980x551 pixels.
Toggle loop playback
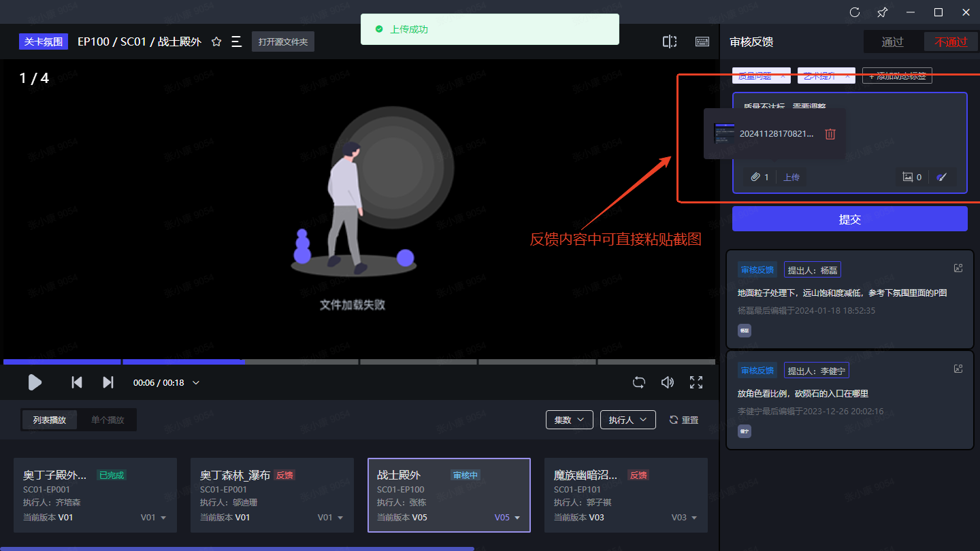[638, 382]
